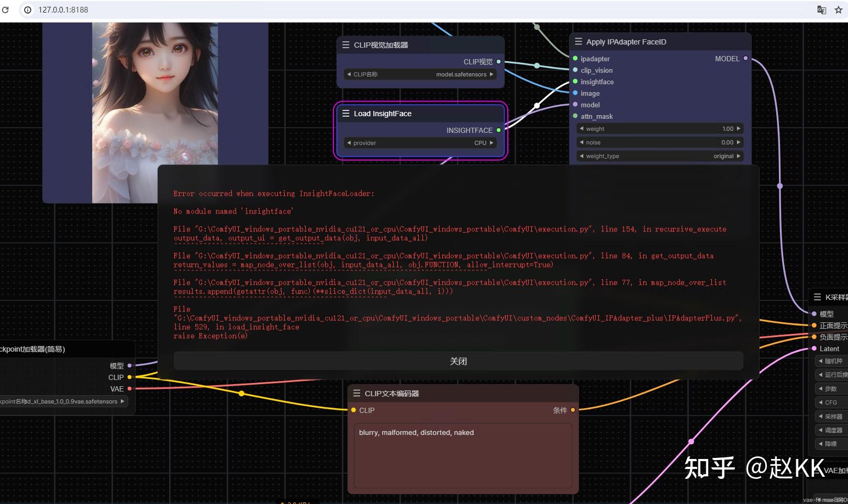Click the Google Translate icon in address bar
The height and width of the screenshot is (504, 848).
pos(822,9)
